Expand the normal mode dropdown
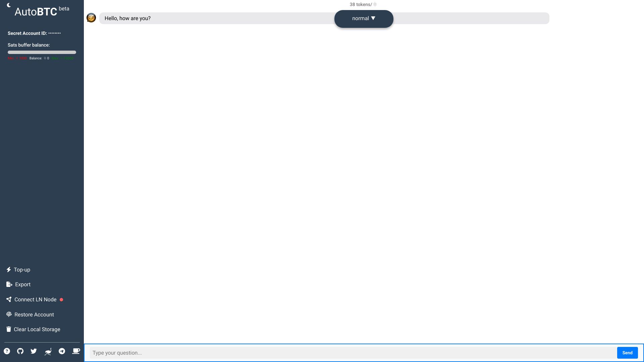The width and height of the screenshot is (644, 362). pos(364,18)
